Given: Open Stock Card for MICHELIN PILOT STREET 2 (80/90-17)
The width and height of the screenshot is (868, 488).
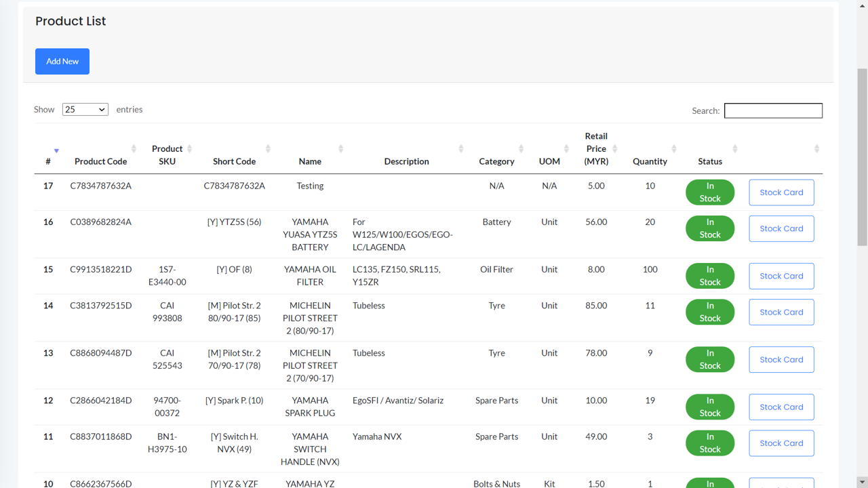Looking at the screenshot, I should 781,312.
